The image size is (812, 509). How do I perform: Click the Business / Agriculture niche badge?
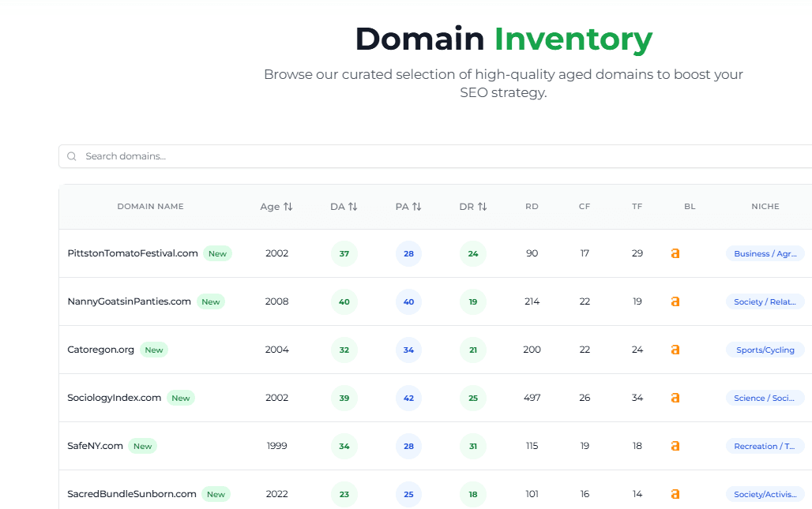click(x=765, y=254)
